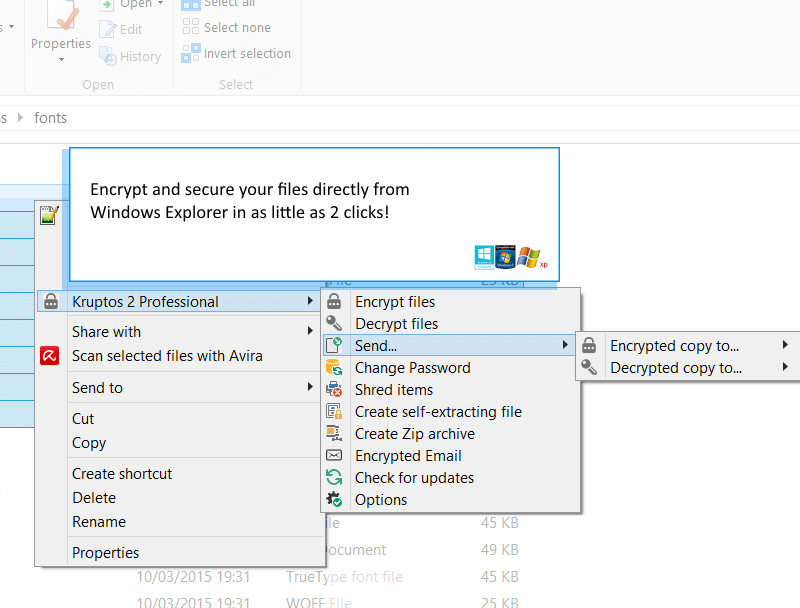Click the Shred items icon

point(335,390)
